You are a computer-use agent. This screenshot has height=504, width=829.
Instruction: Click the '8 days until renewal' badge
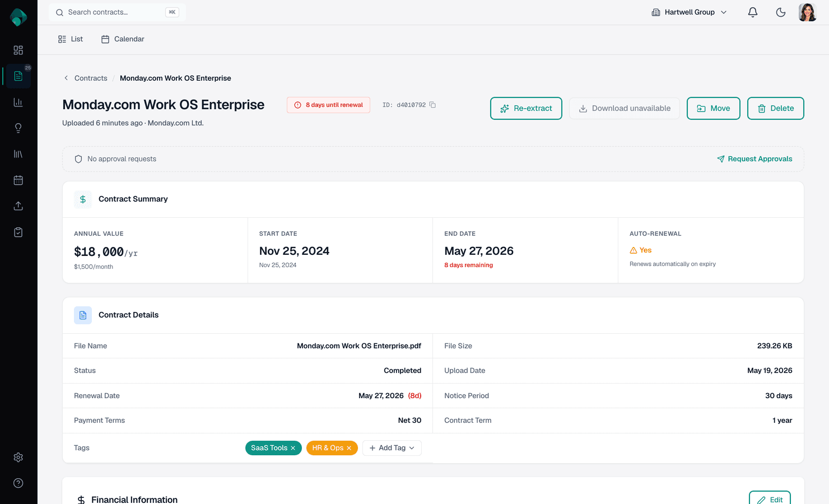[329, 105]
